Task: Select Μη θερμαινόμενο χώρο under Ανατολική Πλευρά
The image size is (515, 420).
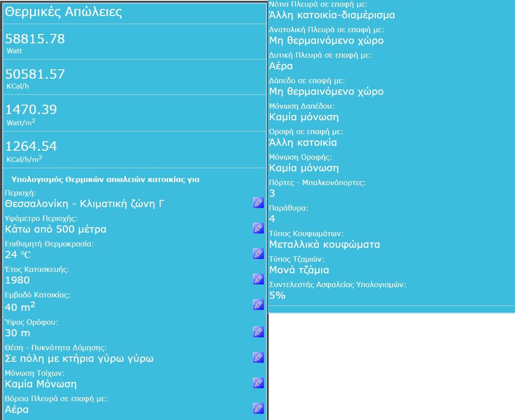Action: pyautogui.click(x=326, y=40)
